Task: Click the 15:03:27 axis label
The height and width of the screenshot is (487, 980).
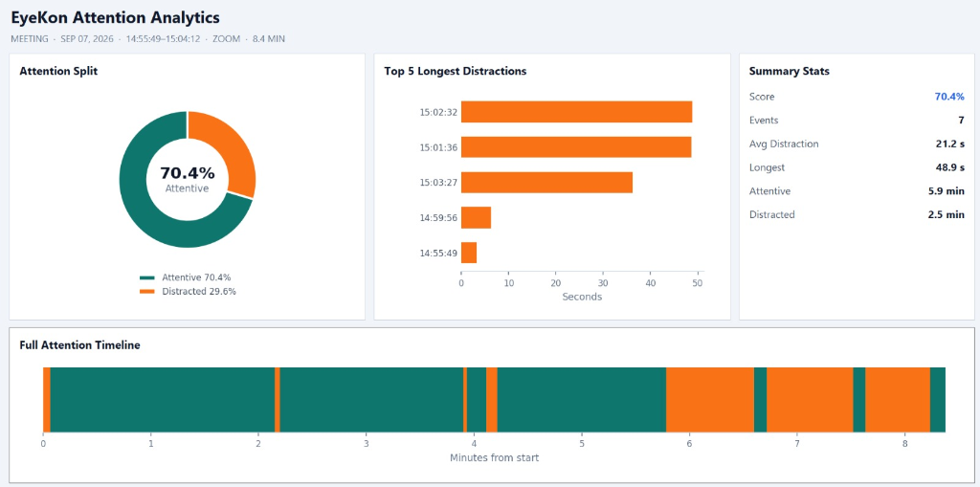Action: (x=438, y=183)
